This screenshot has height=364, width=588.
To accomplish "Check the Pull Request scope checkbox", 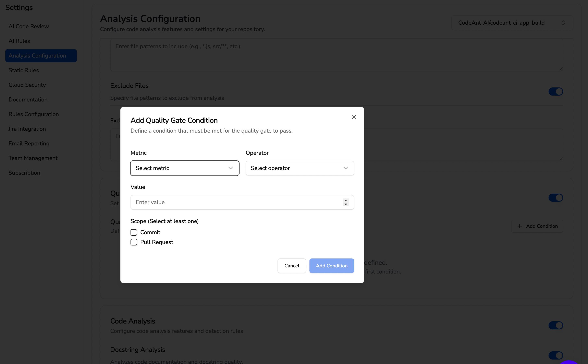I will 134,242.
